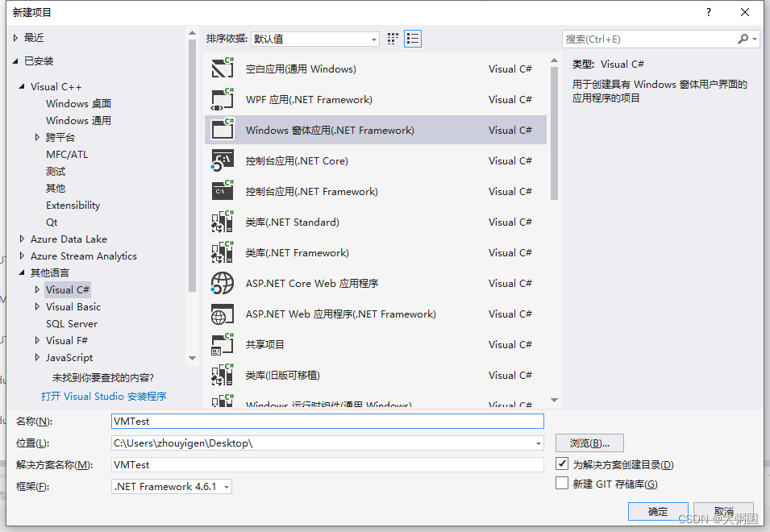The height and width of the screenshot is (532, 770).
Task: Select MFC/ATL tree item
Action: (67, 154)
